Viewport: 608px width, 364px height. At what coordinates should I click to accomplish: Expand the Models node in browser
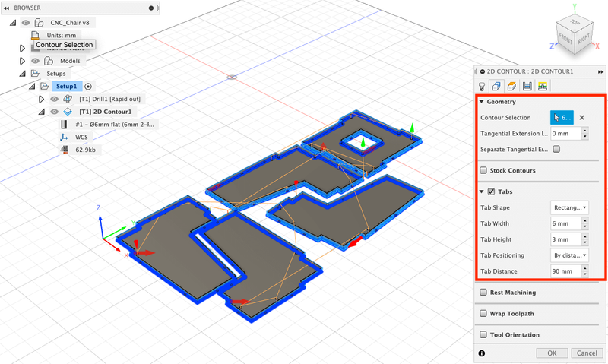pos(22,61)
